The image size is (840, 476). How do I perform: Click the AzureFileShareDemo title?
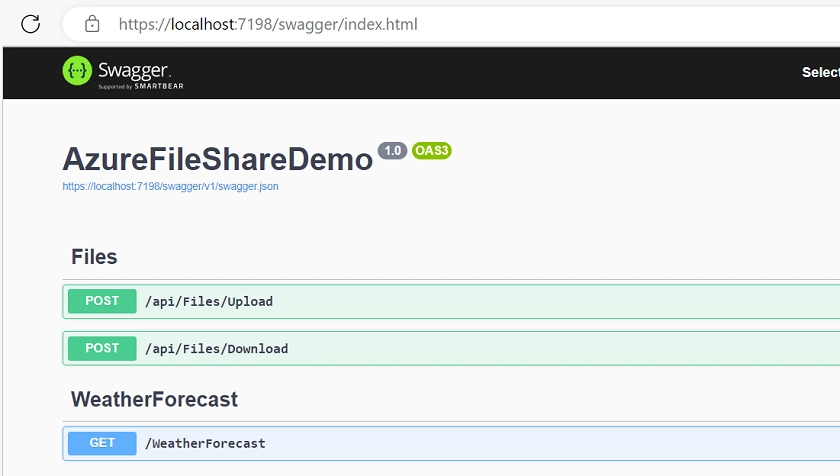(218, 160)
